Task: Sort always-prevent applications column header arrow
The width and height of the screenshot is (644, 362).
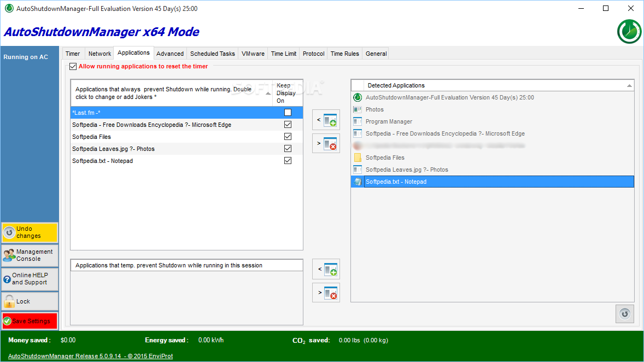Action: coord(268,94)
